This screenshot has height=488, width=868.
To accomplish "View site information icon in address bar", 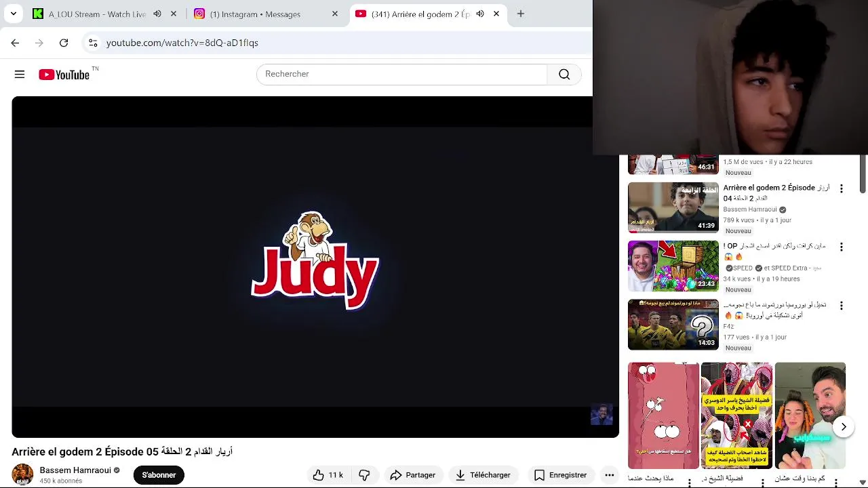I will coord(93,43).
